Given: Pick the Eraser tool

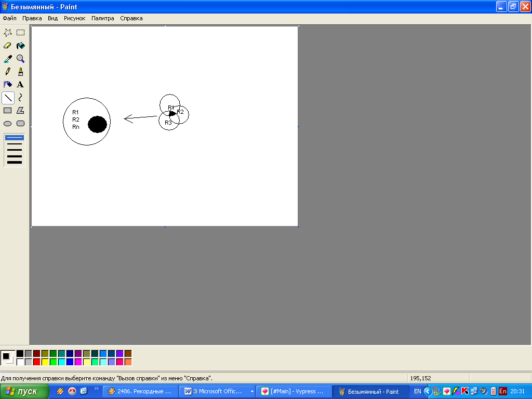Looking at the screenshot, I should (8, 46).
